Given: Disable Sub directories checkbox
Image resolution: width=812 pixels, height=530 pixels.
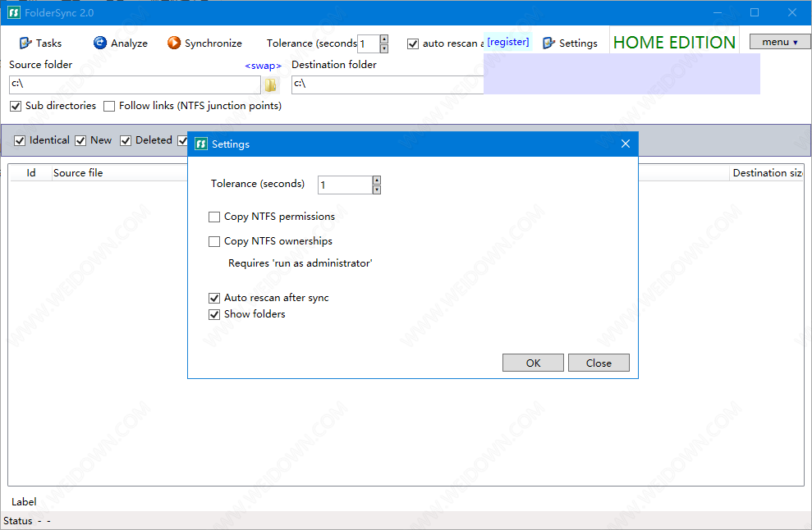Looking at the screenshot, I should (x=16, y=106).
